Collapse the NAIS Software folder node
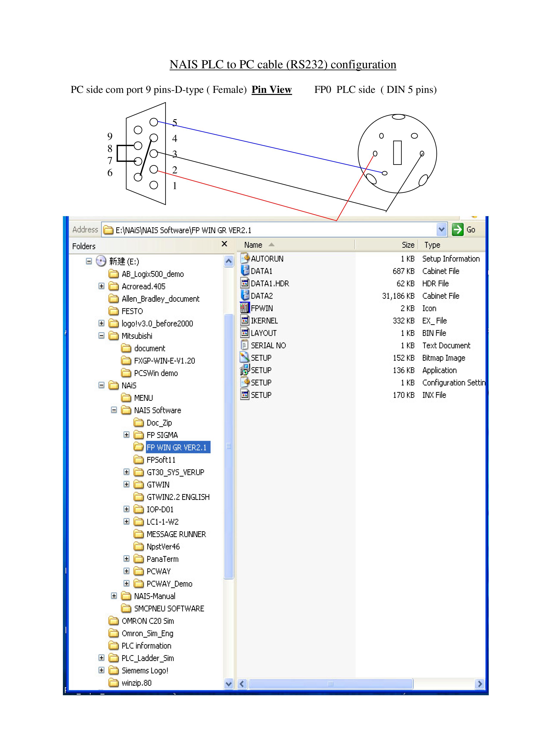 [114, 410]
